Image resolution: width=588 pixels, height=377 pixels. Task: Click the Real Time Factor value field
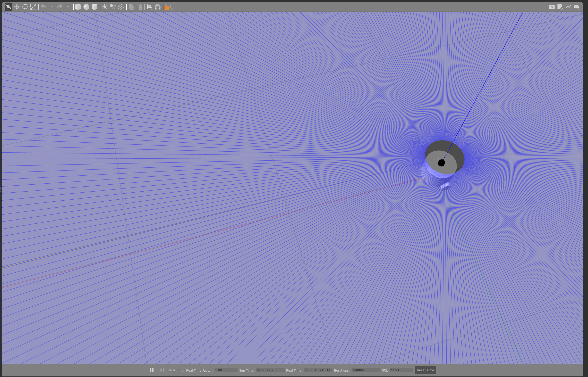[x=226, y=370]
